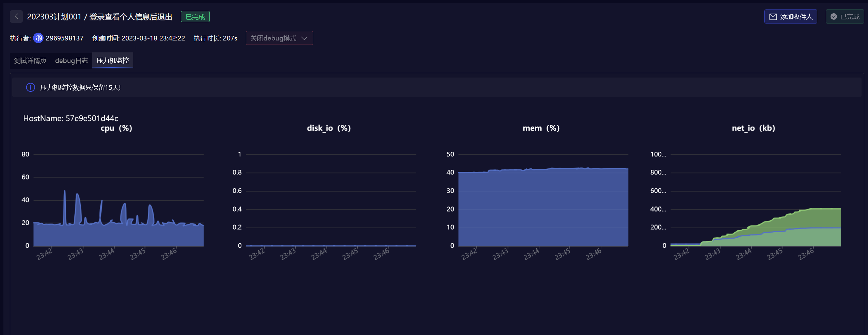Image resolution: width=868 pixels, height=335 pixels.
Task: Select the 压力机监控 tab
Action: (x=112, y=60)
